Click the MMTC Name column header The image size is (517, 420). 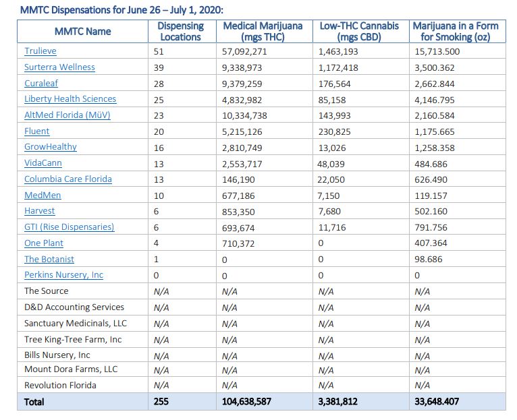click(82, 32)
